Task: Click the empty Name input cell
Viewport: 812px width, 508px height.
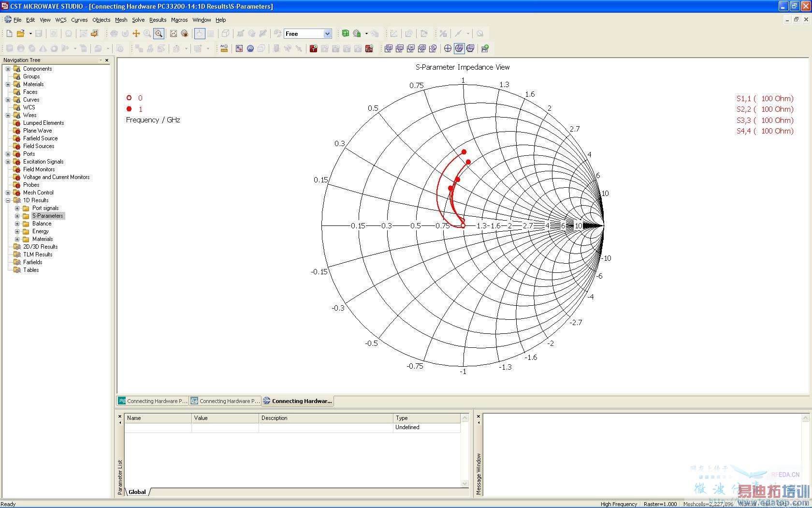Action: 158,427
